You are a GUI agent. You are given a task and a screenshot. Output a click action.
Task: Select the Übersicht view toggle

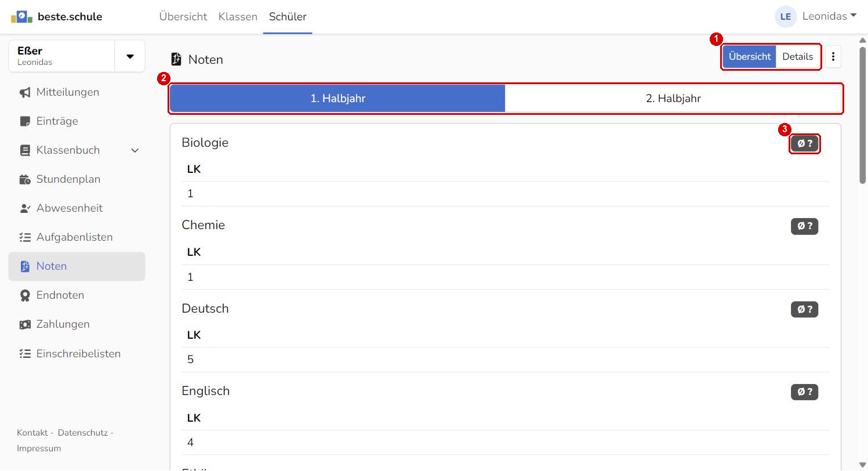[x=750, y=57]
